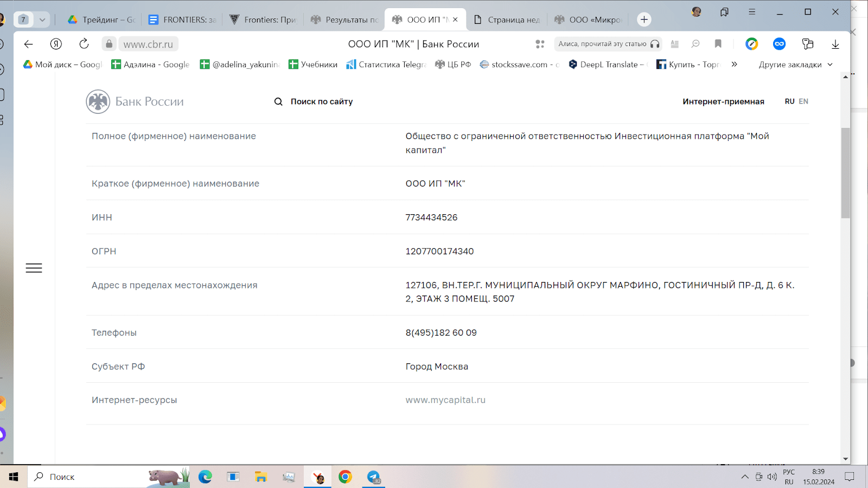
Task: Expand hidden bookmarks double chevron
Action: (734, 65)
